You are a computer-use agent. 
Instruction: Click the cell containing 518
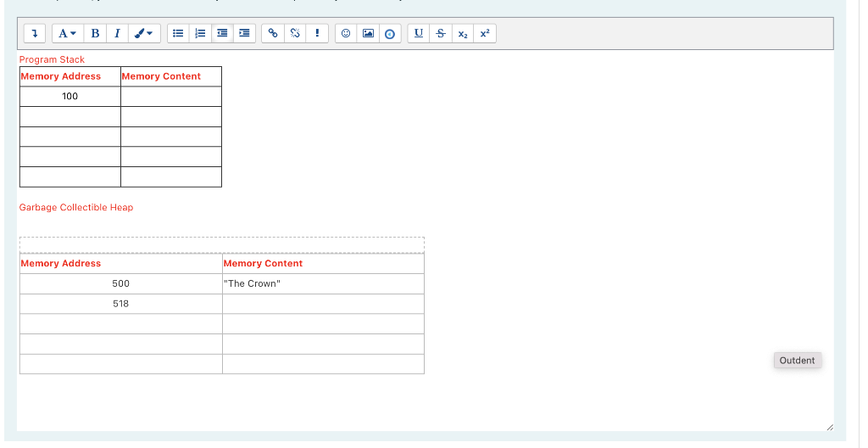coord(120,304)
